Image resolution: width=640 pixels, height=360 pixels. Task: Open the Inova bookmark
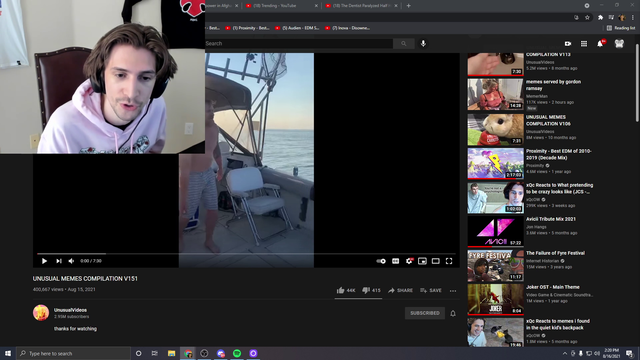(348, 28)
